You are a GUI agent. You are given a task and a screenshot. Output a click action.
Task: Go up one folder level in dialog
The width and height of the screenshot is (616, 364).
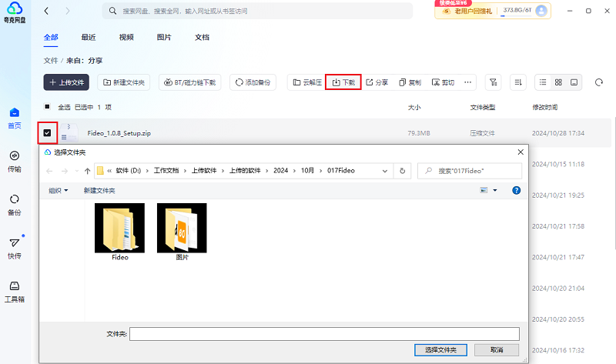pyautogui.click(x=87, y=171)
